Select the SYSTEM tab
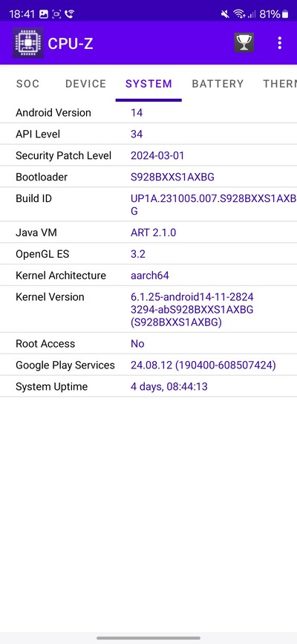 (x=148, y=84)
